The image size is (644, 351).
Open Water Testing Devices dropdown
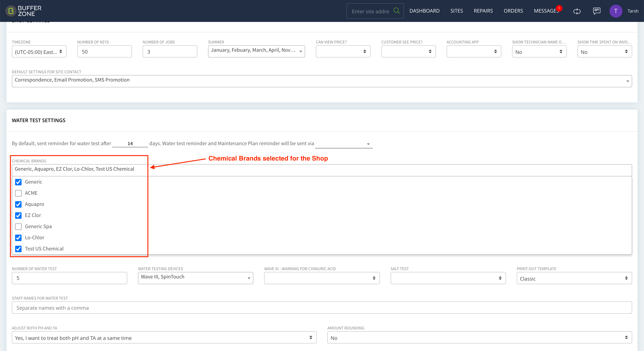[195, 278]
